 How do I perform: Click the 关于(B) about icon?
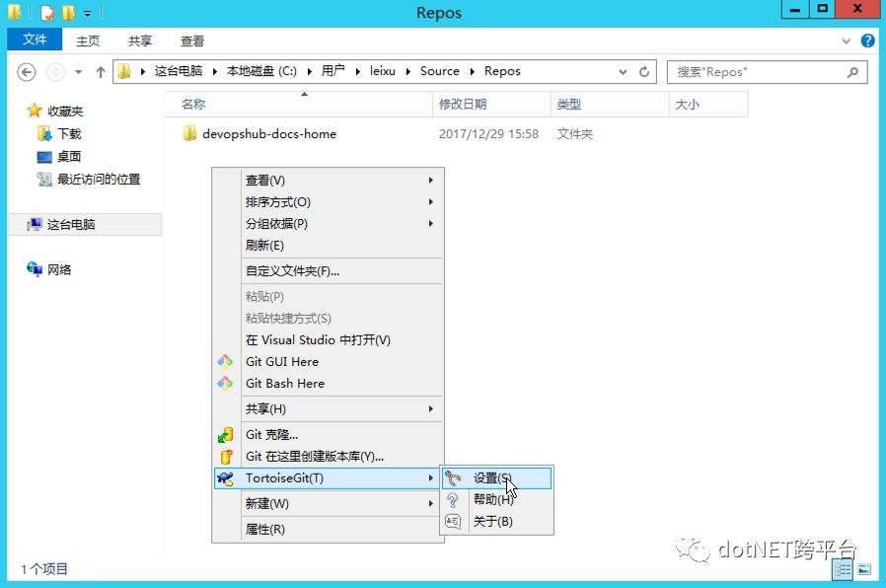point(453,521)
